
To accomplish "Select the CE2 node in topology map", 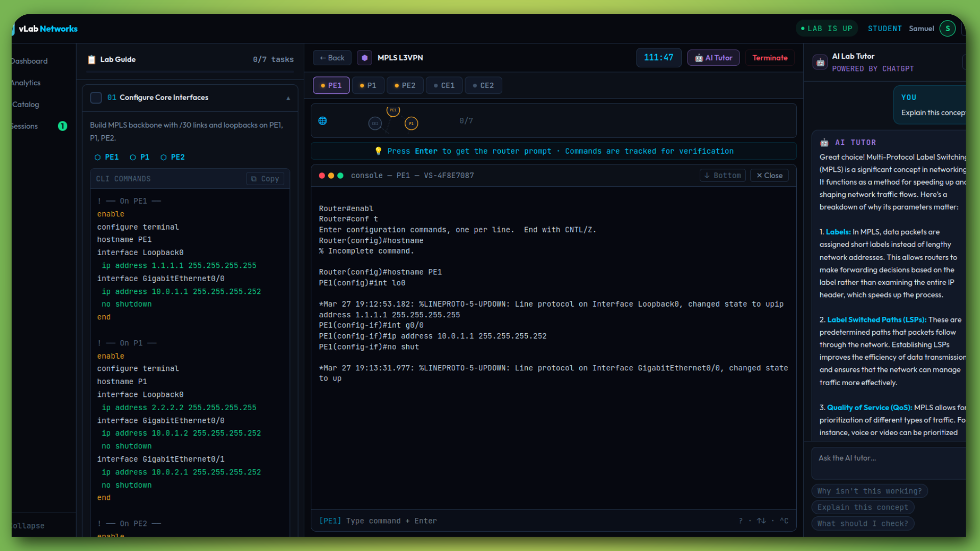I will pyautogui.click(x=375, y=123).
